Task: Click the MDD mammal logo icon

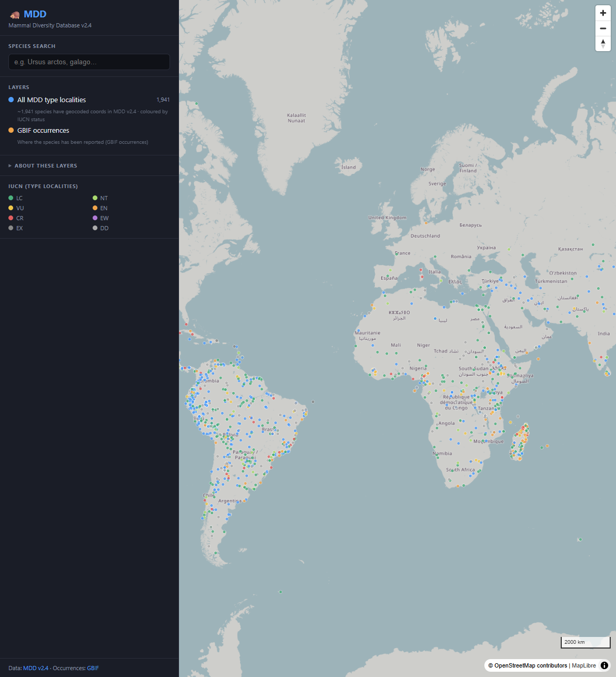Action: (15, 15)
